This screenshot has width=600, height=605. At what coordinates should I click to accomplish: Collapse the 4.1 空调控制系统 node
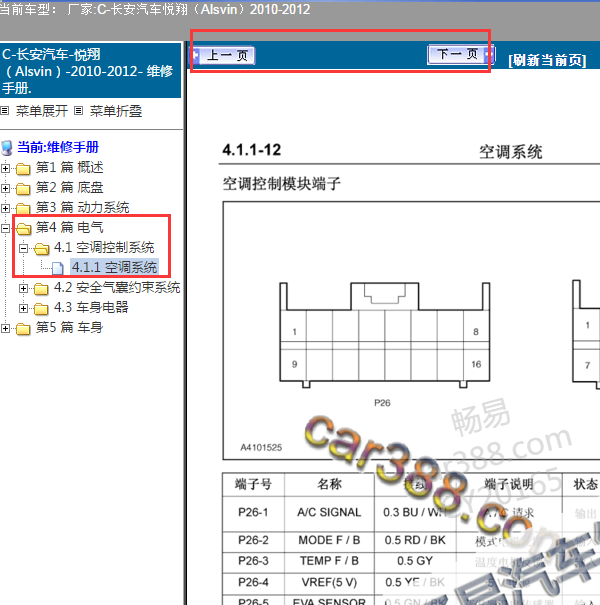click(24, 248)
